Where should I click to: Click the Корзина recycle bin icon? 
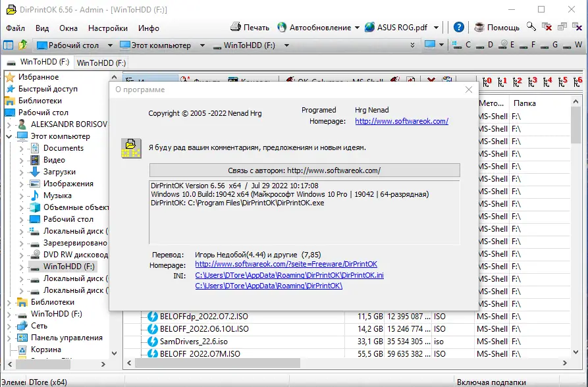[22, 349]
